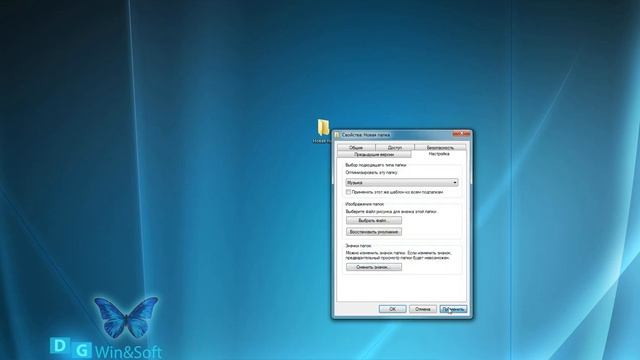
Task: Select the 'Настройка' tab
Action: [x=439, y=154]
